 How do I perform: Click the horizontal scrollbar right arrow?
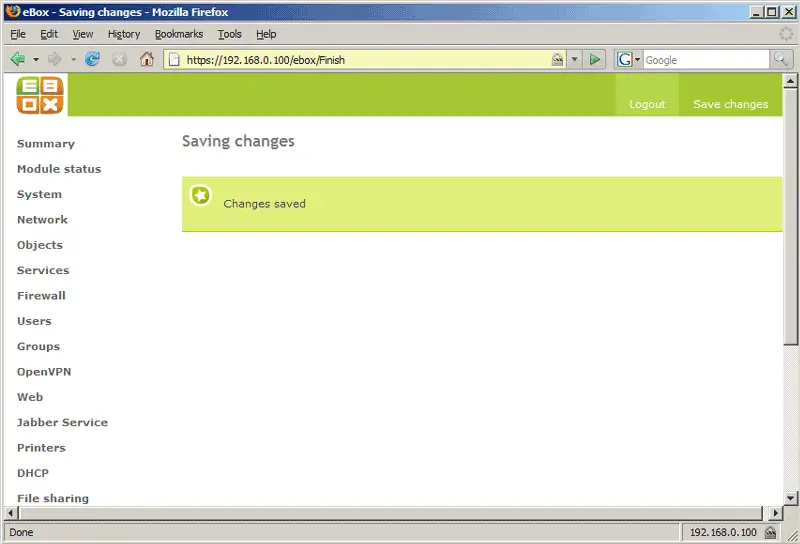click(x=776, y=513)
